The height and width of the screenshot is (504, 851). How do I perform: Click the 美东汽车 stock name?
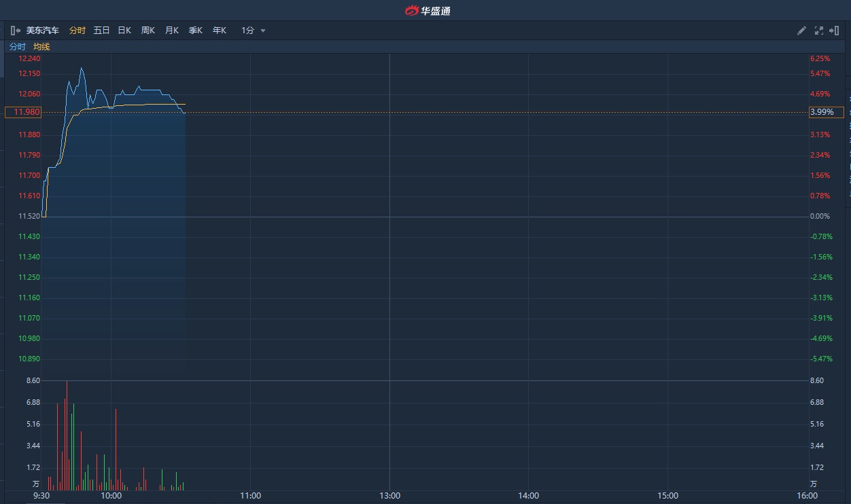click(x=43, y=31)
